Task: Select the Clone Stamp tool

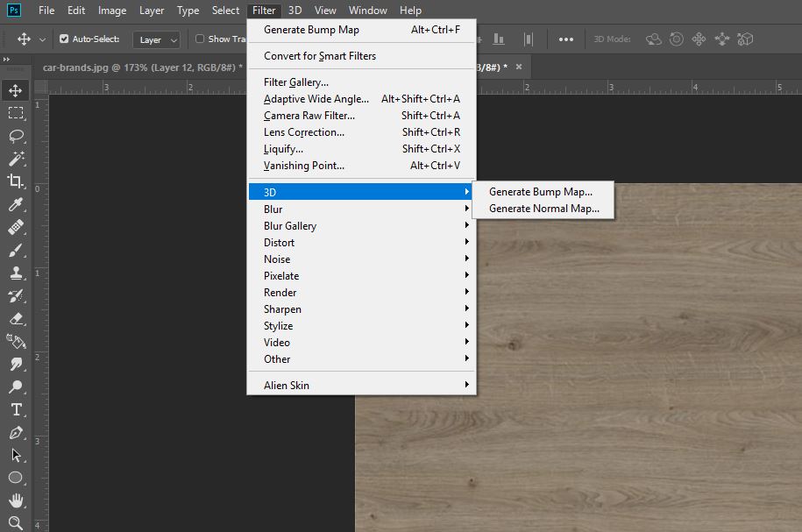Action: (16, 273)
